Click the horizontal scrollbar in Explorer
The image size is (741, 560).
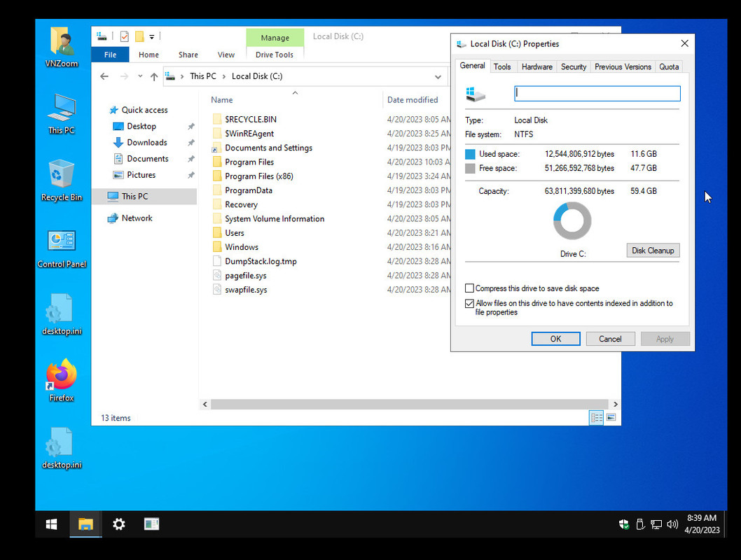tap(410, 404)
